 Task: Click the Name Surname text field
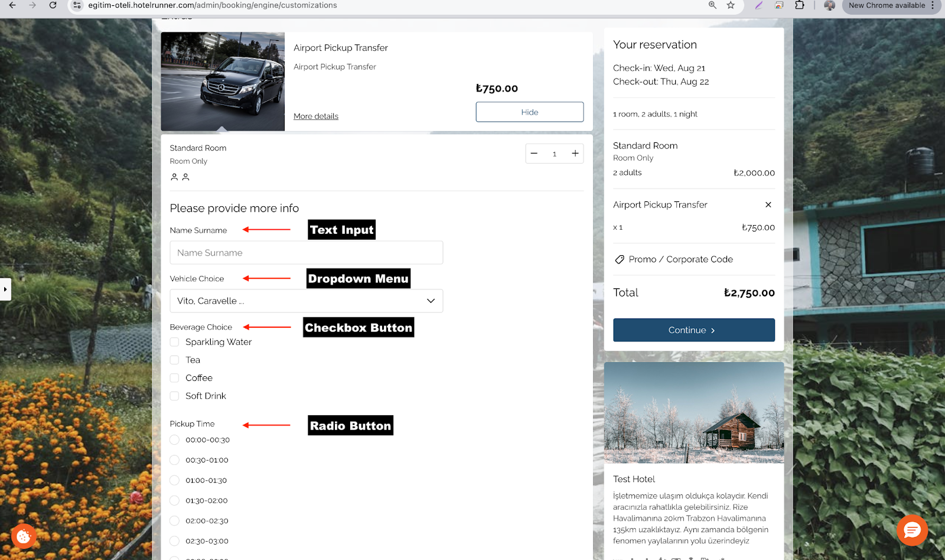306,253
